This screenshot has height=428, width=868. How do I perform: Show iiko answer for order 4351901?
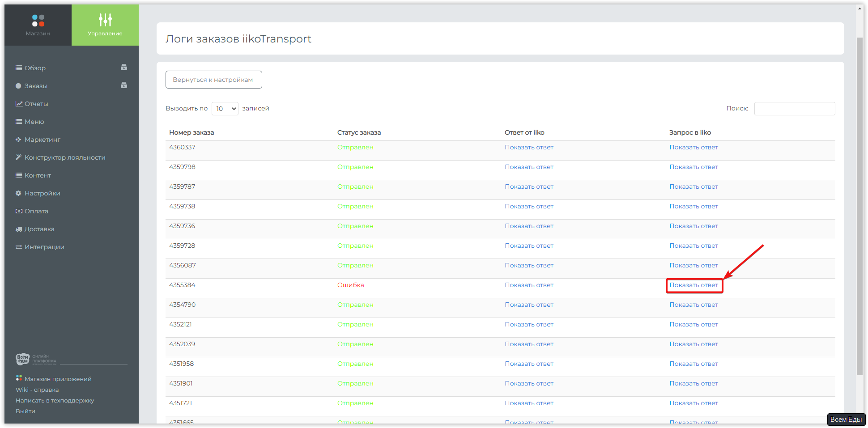[x=529, y=383]
